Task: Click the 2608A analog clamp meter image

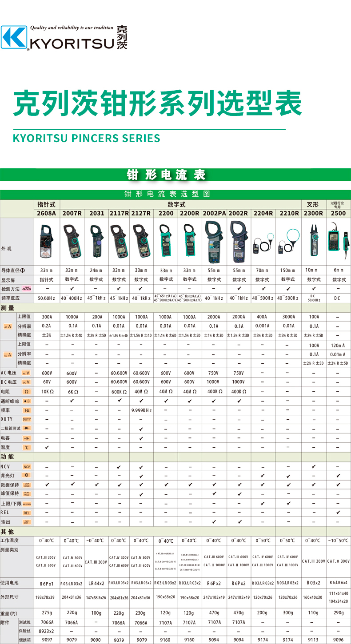Action: 47,242
